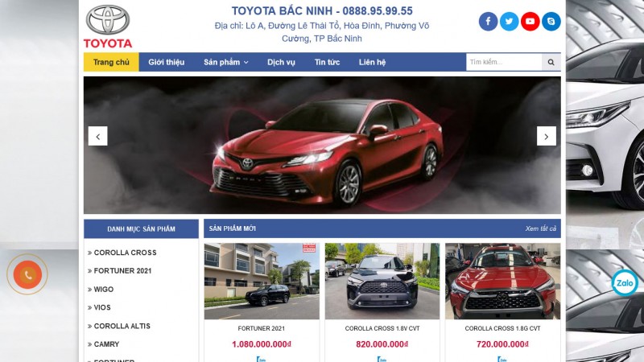Advance to the next carousel slide
The height and width of the screenshot is (362, 644).
pos(547,136)
